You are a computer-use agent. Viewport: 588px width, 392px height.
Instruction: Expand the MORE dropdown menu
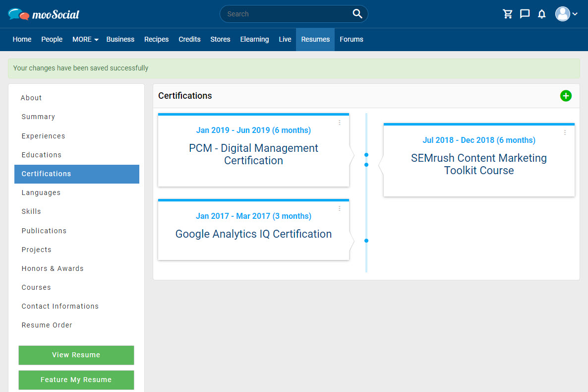point(85,39)
